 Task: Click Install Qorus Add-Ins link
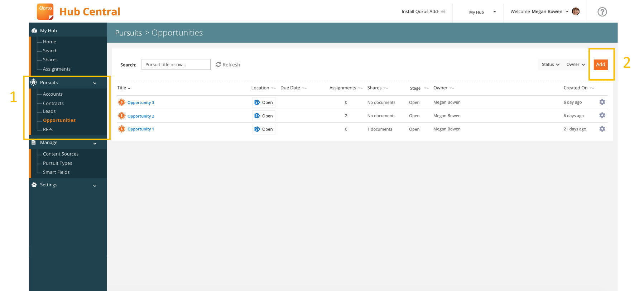[423, 11]
